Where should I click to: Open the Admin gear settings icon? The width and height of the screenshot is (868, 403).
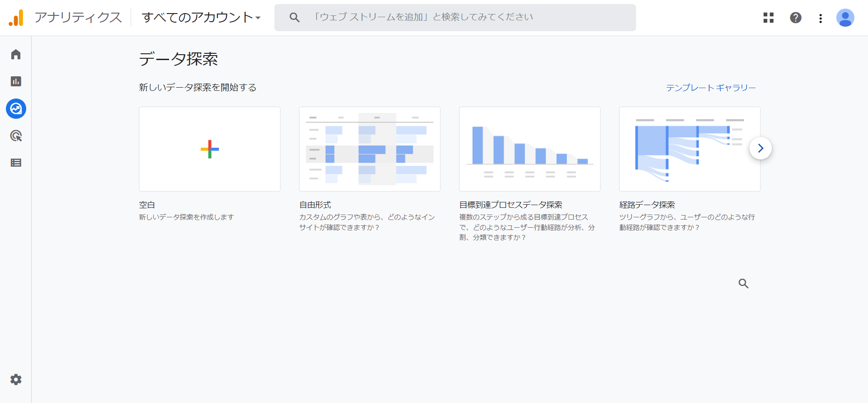click(x=16, y=380)
